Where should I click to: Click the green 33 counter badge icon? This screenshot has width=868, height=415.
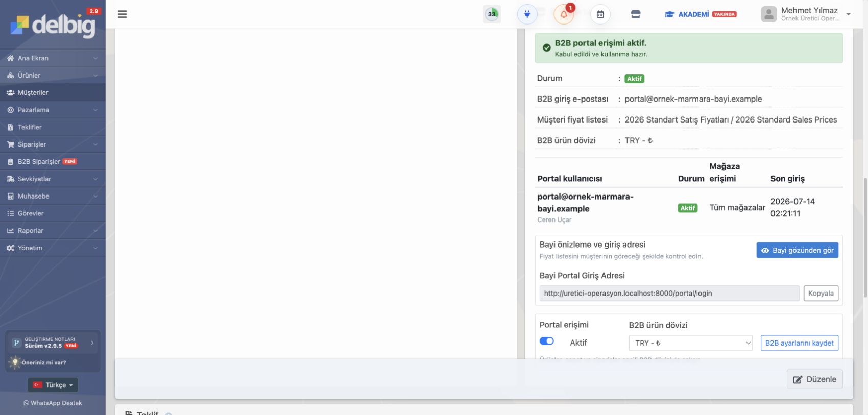tap(492, 14)
